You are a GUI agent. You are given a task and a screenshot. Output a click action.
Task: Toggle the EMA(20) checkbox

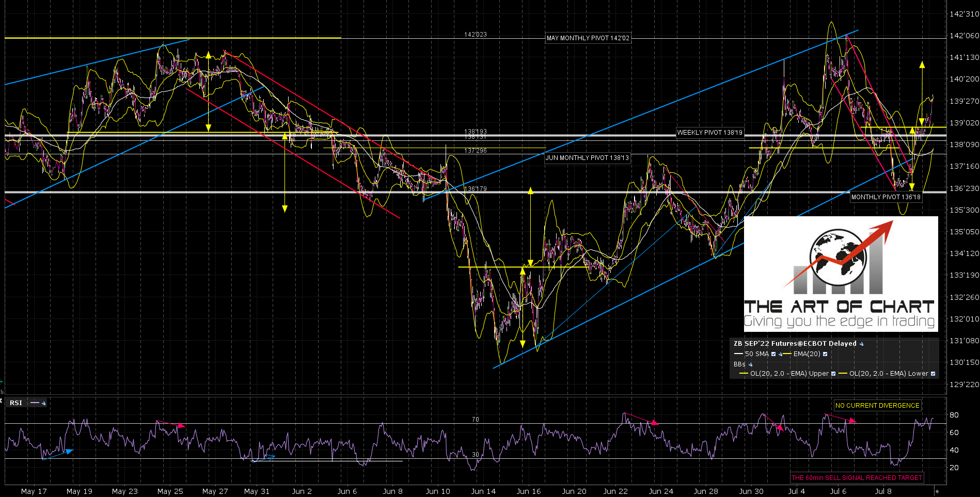pyautogui.click(x=825, y=354)
